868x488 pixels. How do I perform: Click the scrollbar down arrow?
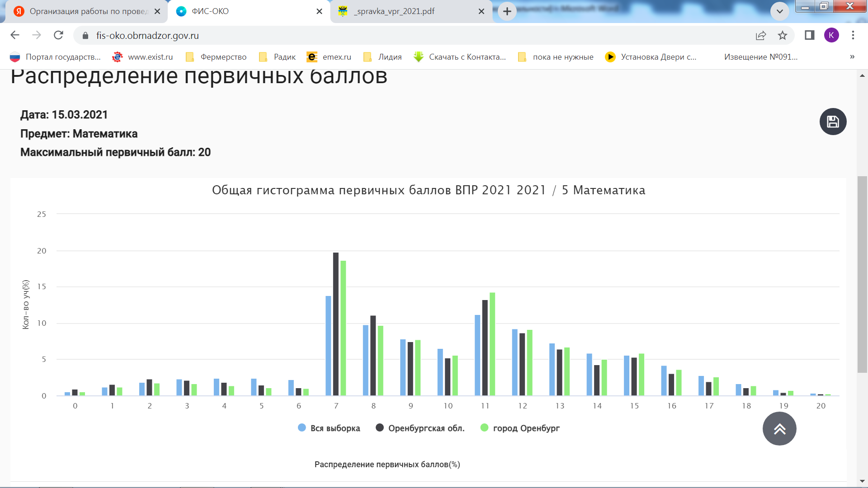pyautogui.click(x=862, y=482)
